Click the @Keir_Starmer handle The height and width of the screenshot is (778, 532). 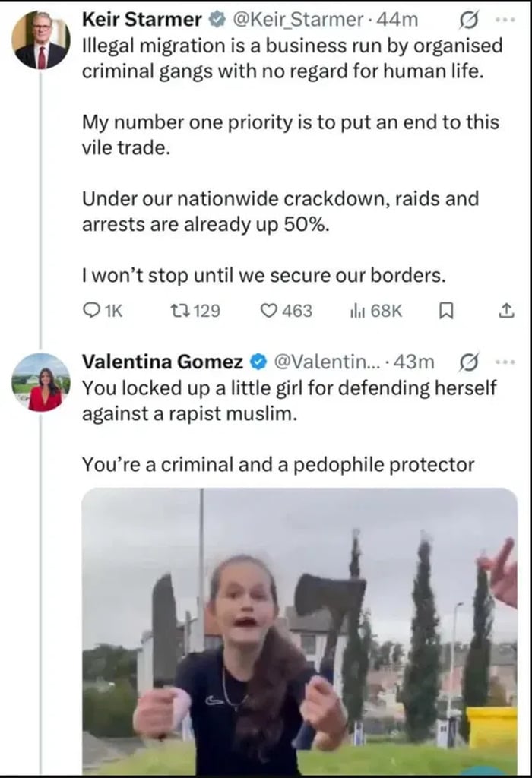301,21
